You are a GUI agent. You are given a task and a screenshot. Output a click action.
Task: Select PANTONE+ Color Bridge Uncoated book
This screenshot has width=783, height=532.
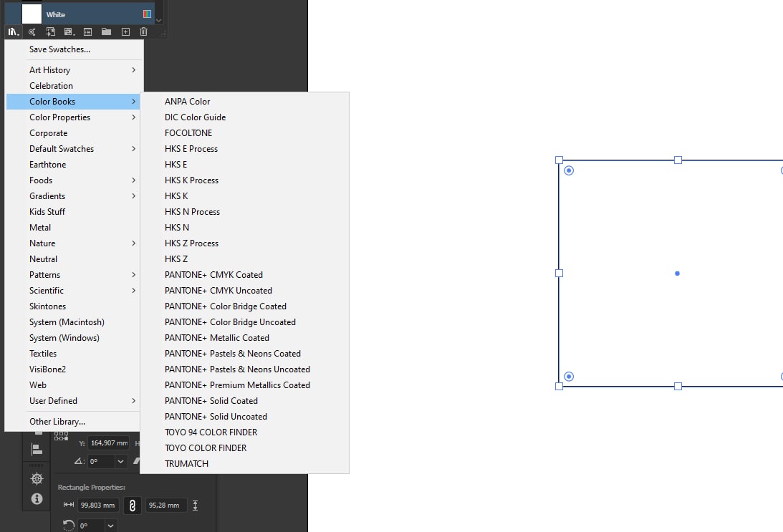tap(245, 322)
